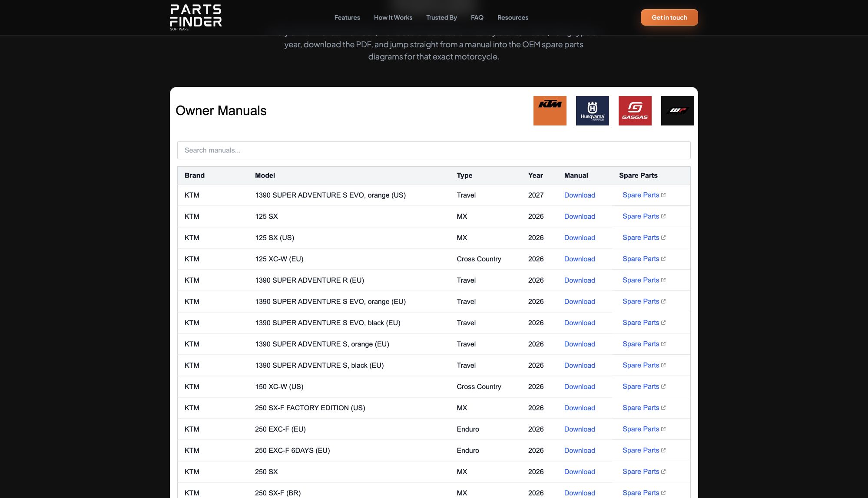Filter manuals by WP brand logo
Image resolution: width=868 pixels, height=498 pixels.
(677, 111)
